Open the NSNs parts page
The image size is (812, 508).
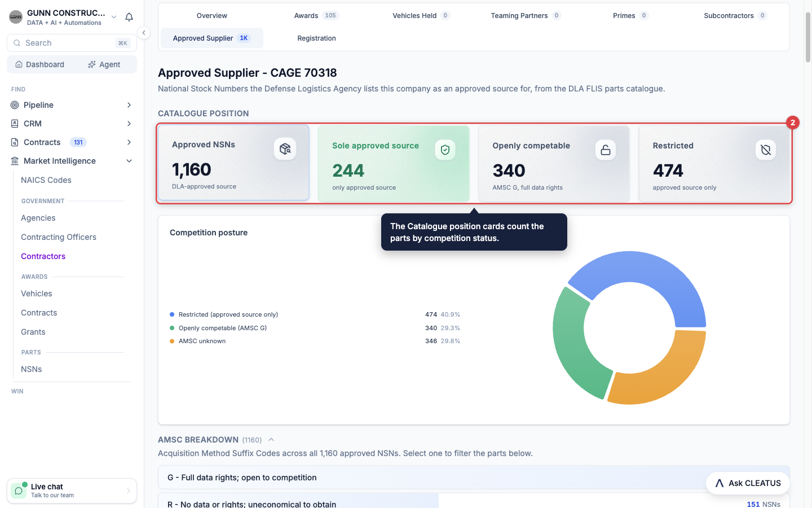pyautogui.click(x=32, y=369)
